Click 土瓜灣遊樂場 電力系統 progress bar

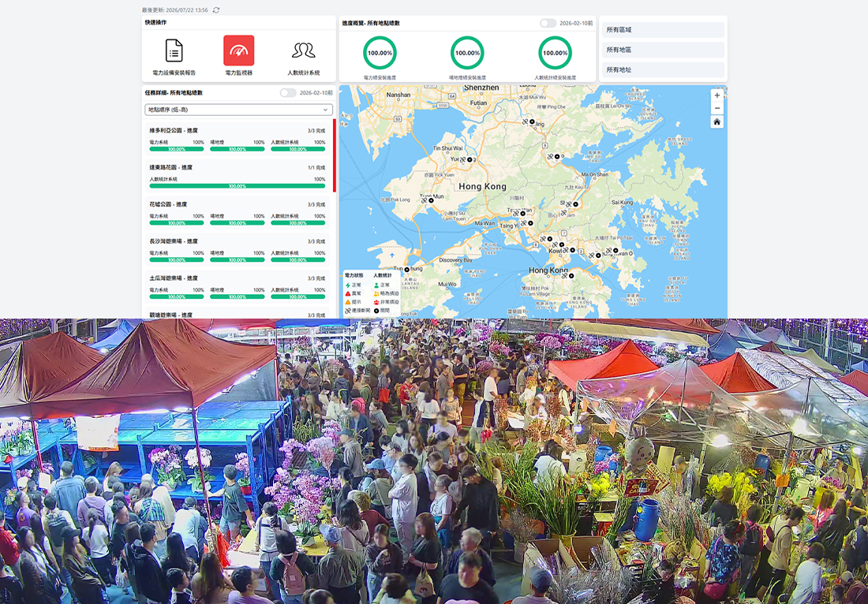point(177,297)
